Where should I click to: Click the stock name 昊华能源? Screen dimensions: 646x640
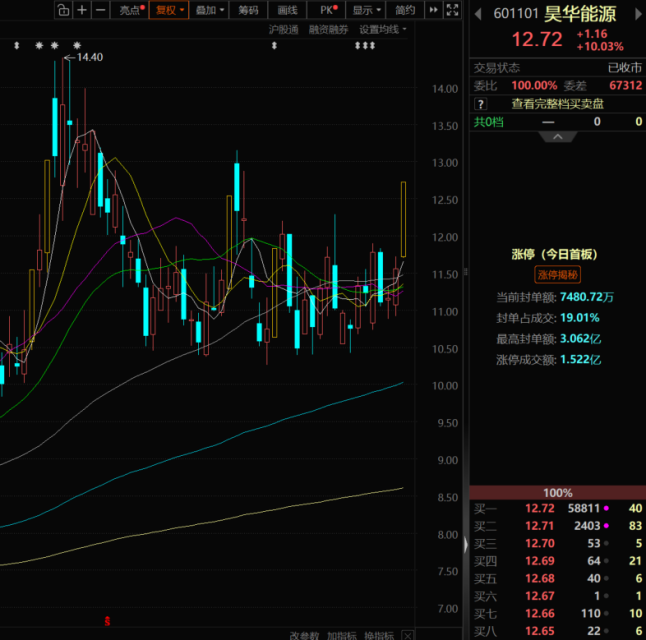click(580, 14)
